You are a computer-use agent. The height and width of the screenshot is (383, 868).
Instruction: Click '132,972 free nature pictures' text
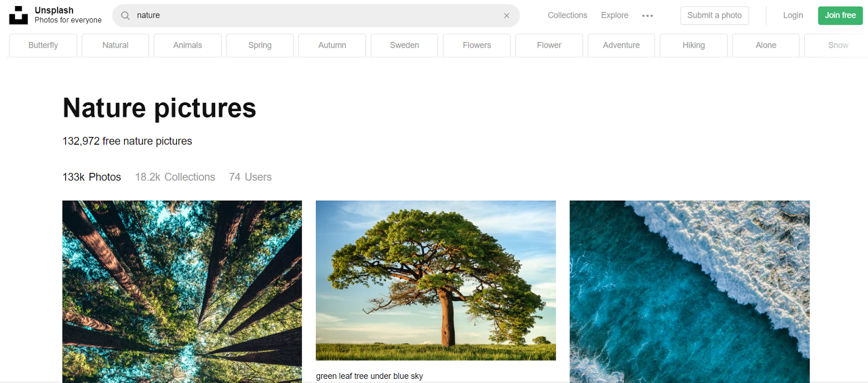127,141
